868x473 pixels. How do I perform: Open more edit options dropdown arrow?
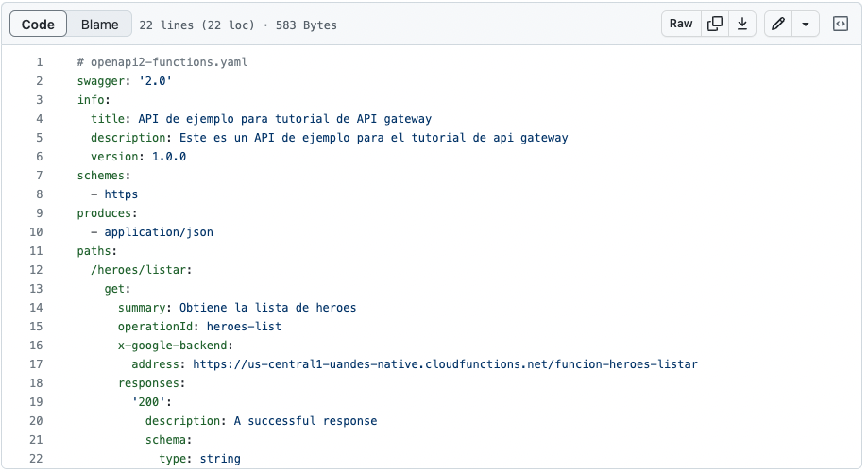(x=806, y=24)
